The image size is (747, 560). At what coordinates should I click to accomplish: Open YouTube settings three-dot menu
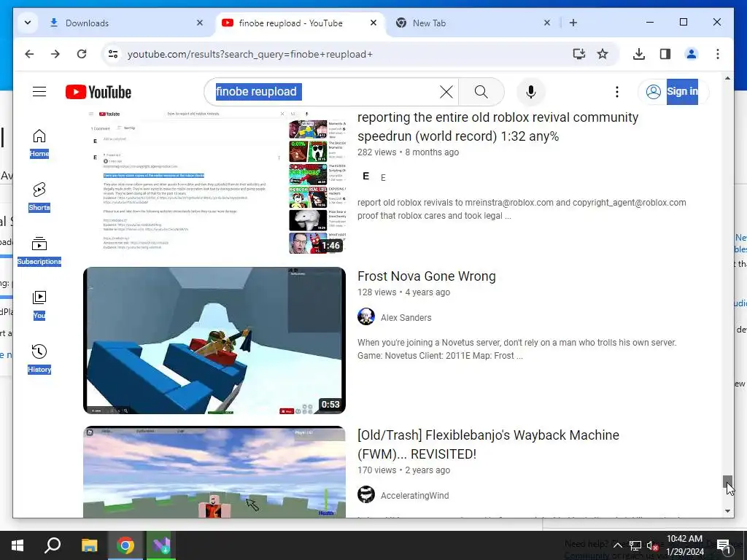point(617,91)
